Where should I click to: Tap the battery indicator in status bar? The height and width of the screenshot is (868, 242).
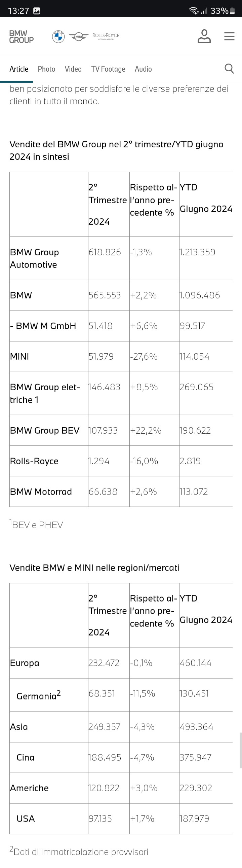click(232, 11)
